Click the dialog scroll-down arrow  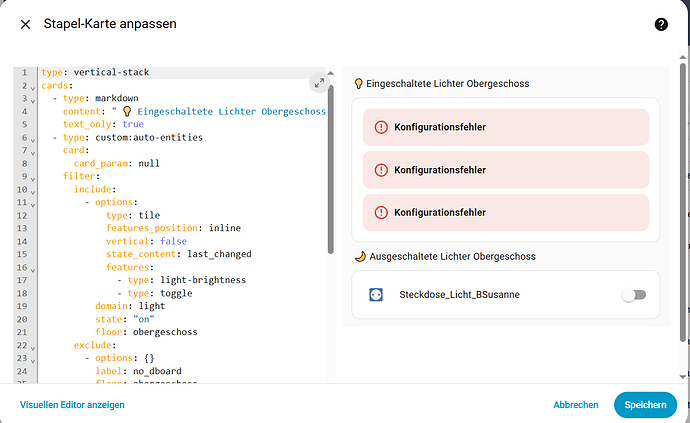(683, 377)
